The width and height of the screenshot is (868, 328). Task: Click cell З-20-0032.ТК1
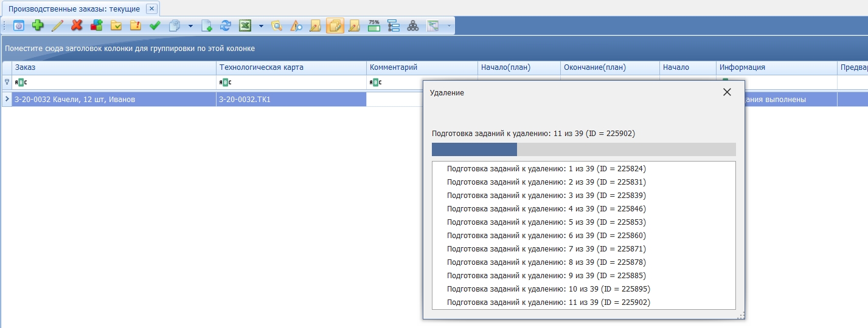tap(291, 99)
